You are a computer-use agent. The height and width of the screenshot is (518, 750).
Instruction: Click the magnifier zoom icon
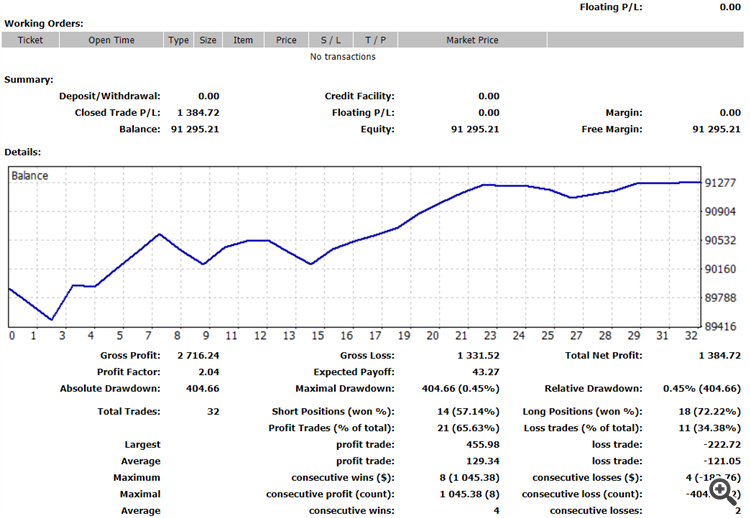[723, 492]
